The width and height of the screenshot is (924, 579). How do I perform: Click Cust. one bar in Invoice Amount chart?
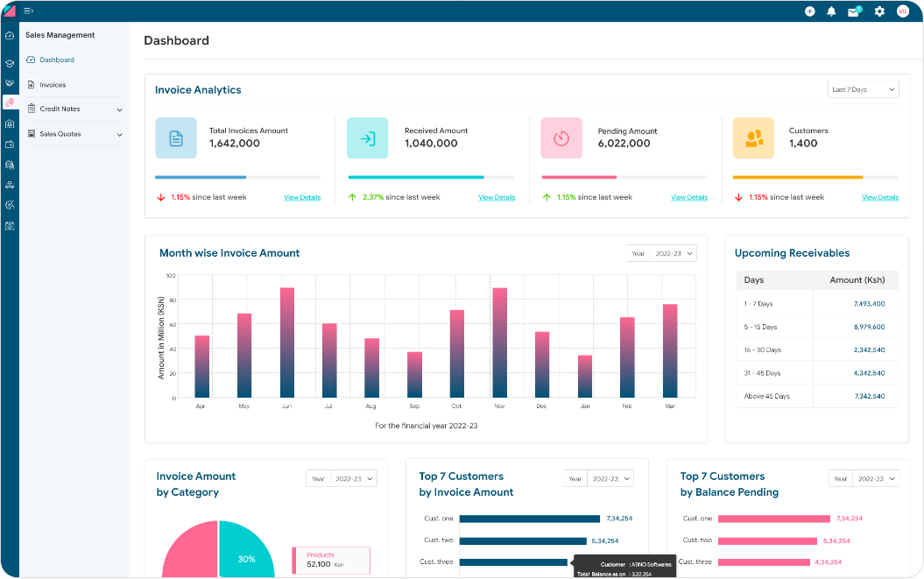click(530, 519)
